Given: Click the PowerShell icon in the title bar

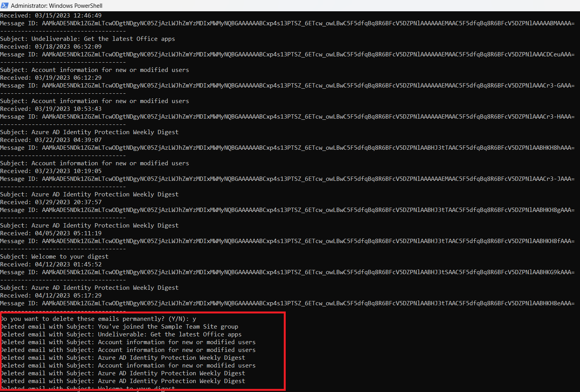Looking at the screenshot, I should click(x=5, y=5).
